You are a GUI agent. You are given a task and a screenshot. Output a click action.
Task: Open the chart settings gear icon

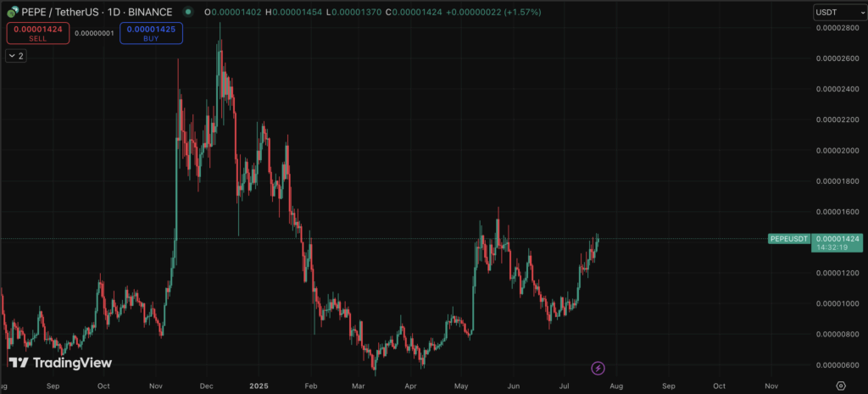click(x=841, y=386)
